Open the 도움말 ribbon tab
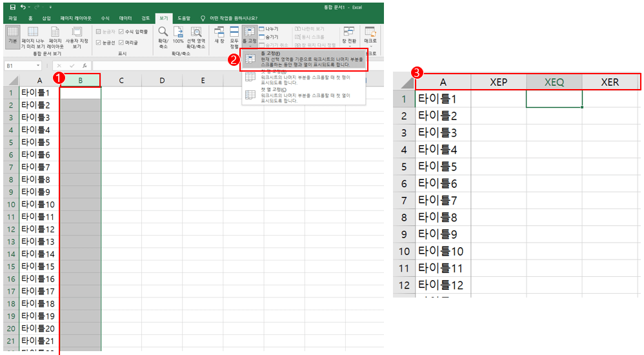Viewport: 644px width, 355px height. 184,18
